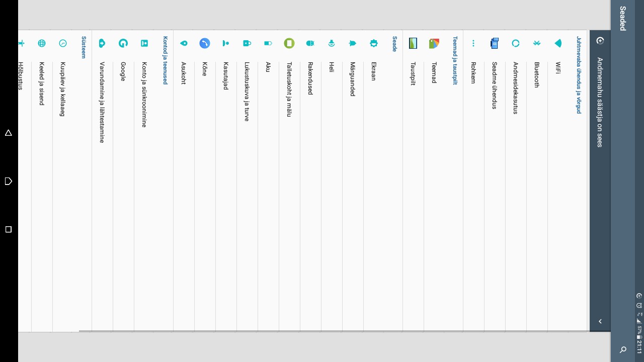644x362 pixels.
Task: Open Varundamine ja lähtestamine label
Action: coord(102,103)
